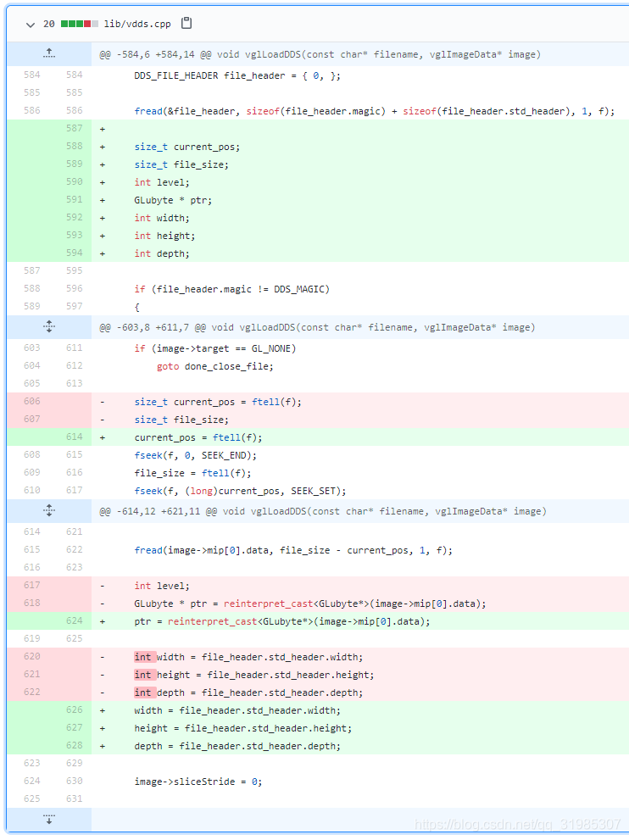
Task: Click the green and red diffstat squares
Action: 79,24
